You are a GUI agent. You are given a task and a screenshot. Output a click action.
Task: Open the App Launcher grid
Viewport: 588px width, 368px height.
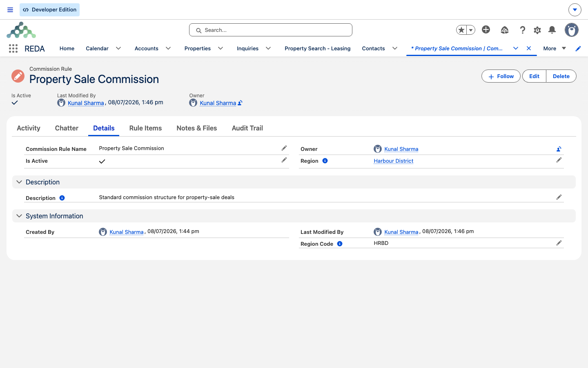(13, 49)
